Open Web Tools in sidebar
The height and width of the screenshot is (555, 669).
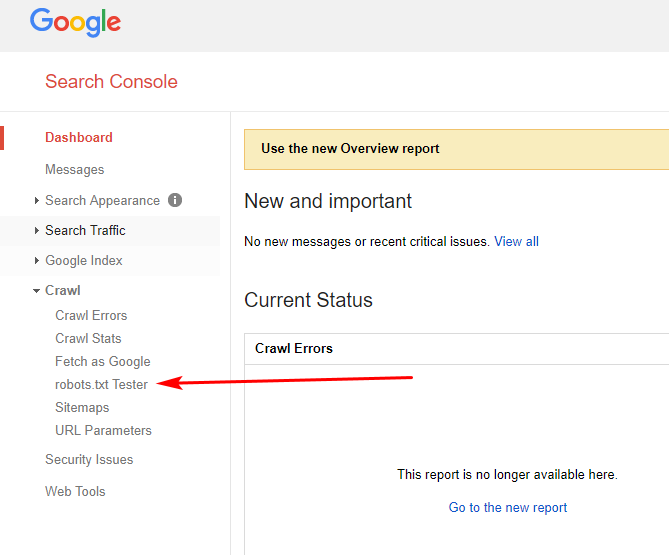click(75, 491)
